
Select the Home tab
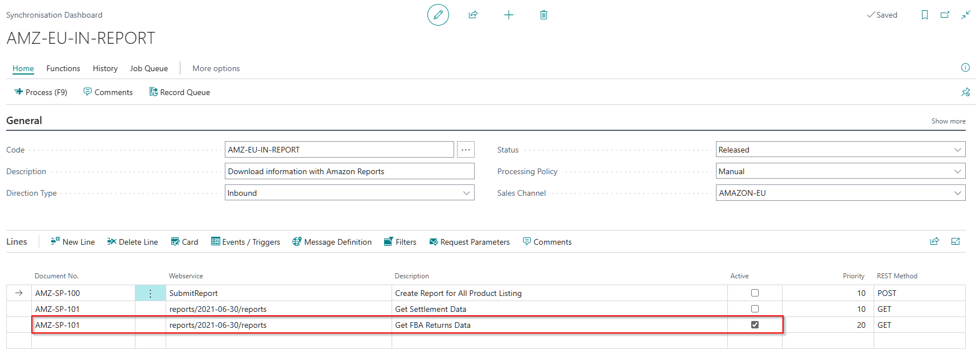(23, 68)
